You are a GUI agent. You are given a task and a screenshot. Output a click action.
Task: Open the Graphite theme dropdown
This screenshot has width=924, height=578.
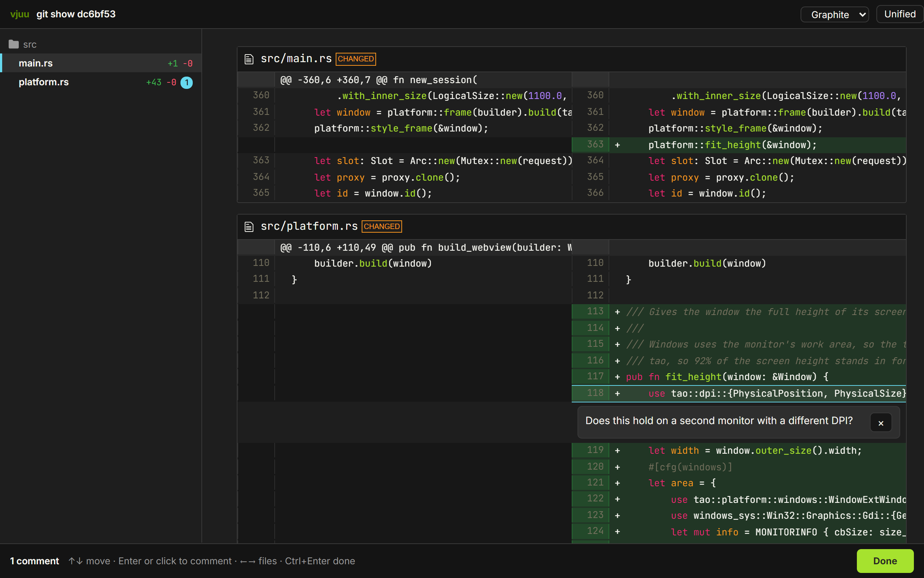click(834, 14)
